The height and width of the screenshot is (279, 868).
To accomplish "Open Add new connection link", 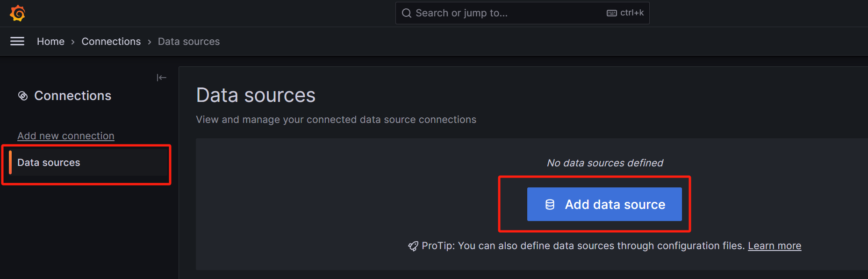I will (x=66, y=136).
